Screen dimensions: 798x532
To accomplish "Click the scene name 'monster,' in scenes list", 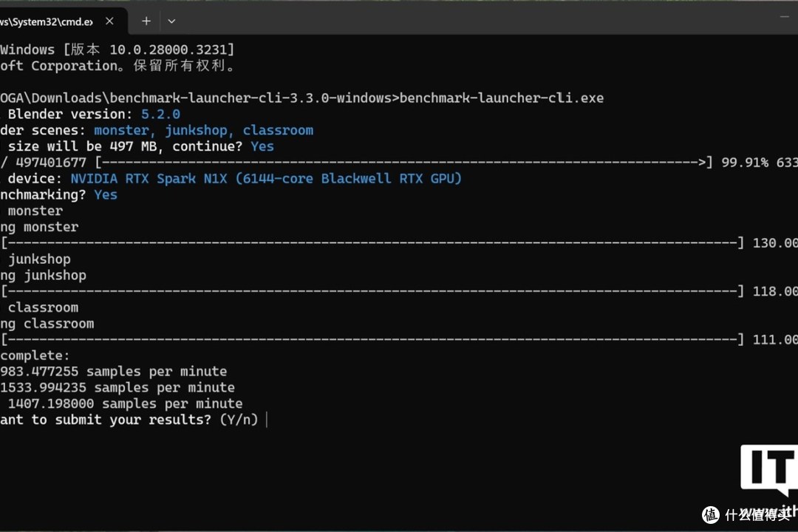I will [125, 130].
